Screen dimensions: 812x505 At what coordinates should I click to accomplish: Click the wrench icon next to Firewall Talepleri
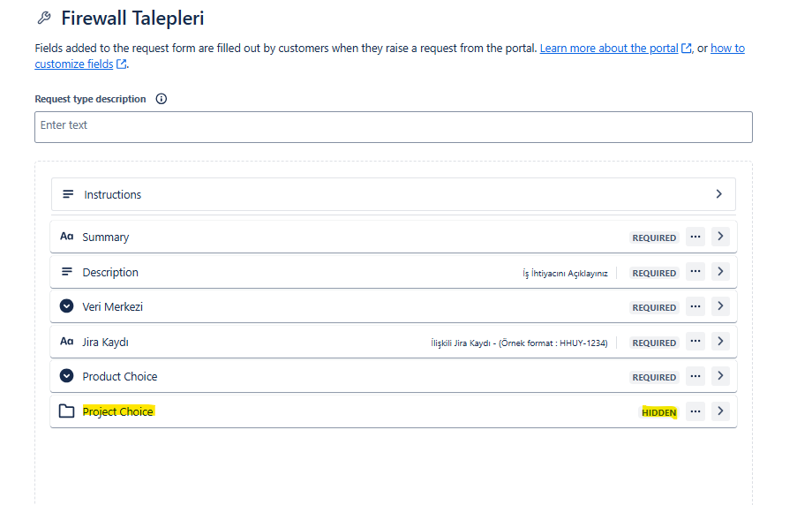click(x=44, y=19)
